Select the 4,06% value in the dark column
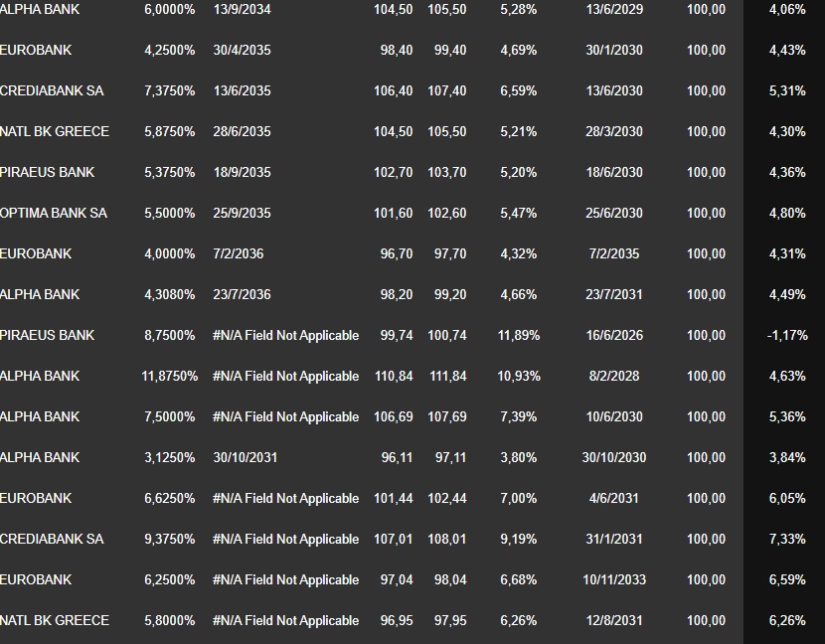The width and height of the screenshot is (825, 644). 787,10
